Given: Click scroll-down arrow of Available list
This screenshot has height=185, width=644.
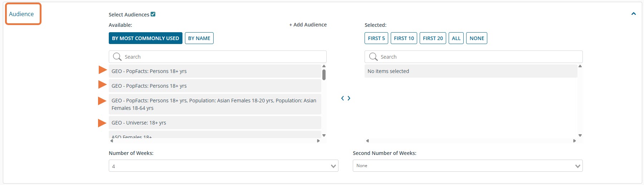Looking at the screenshot, I should (x=324, y=135).
